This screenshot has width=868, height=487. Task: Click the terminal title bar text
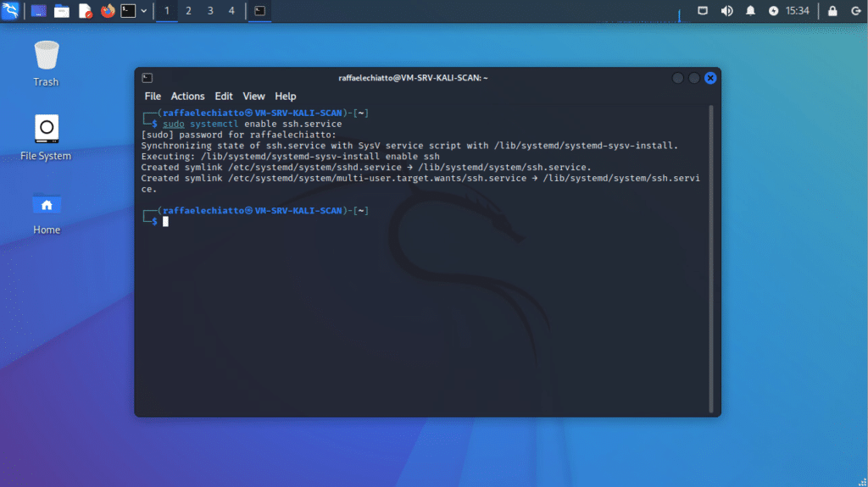coord(413,78)
